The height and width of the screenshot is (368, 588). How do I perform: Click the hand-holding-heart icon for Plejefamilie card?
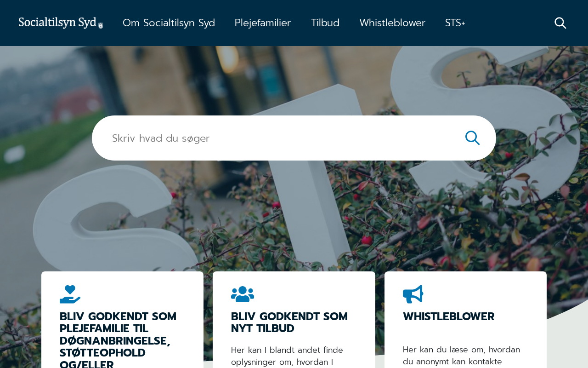[70, 294]
